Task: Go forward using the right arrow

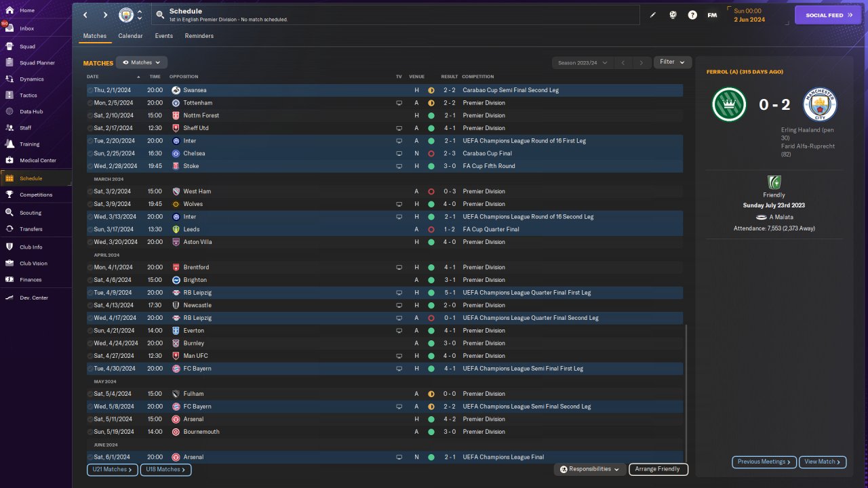Action: 106,15
